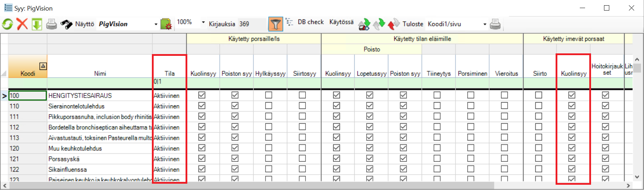Click the Käytetty porsaille/ls group header
The width and height of the screenshot is (644, 190).
coord(254,39)
